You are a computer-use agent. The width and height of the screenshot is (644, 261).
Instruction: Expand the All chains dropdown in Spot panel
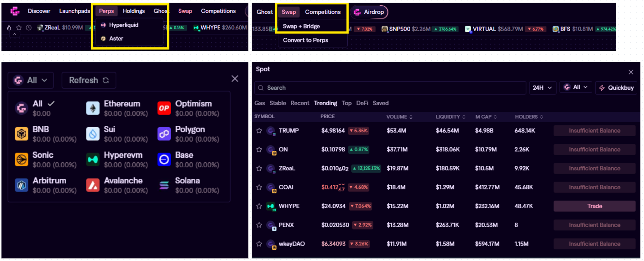pyautogui.click(x=576, y=87)
